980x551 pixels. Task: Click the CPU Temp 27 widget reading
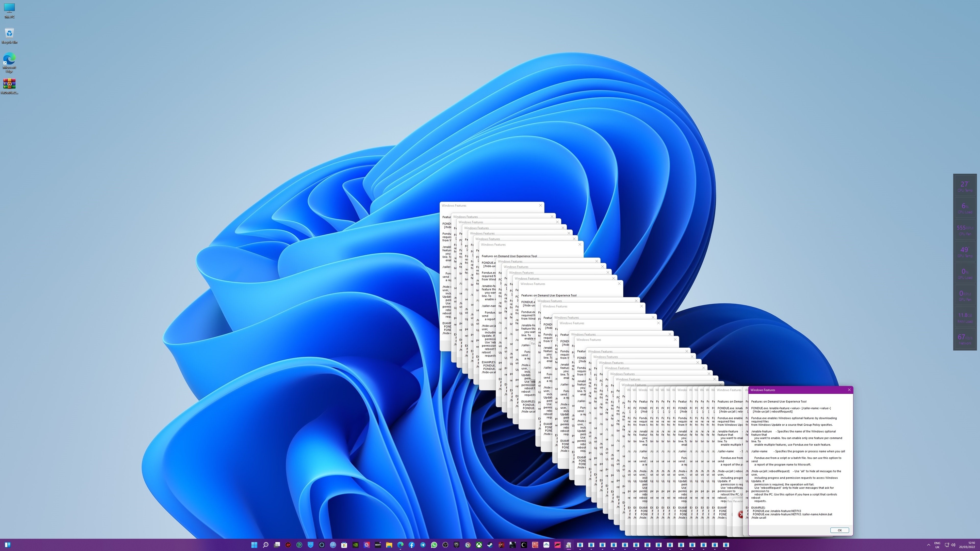[x=964, y=186]
